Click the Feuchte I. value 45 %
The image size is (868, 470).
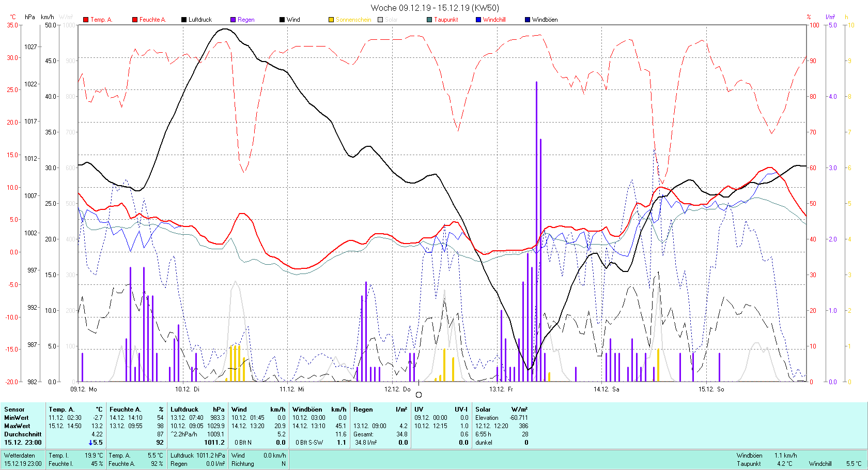coord(97,464)
